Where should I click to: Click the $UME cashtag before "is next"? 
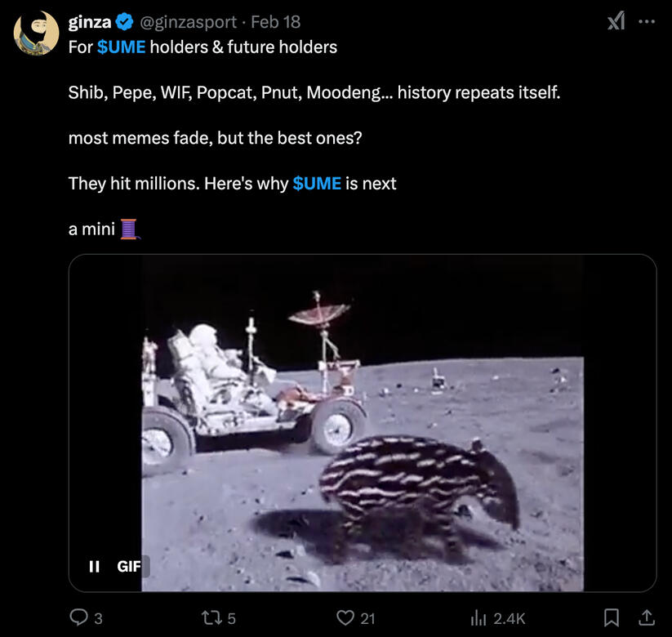[316, 184]
